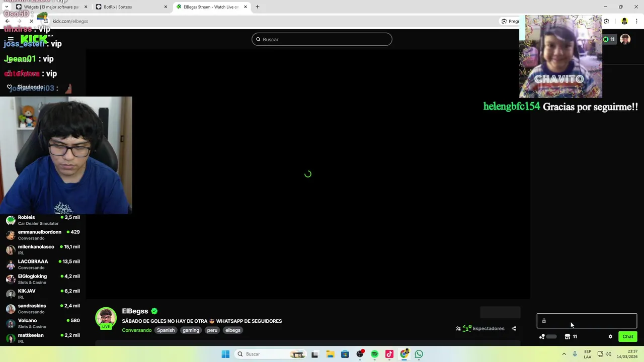Open LACOBRAAA channel in sidebar
The height and width of the screenshot is (362, 644).
[x=43, y=264]
